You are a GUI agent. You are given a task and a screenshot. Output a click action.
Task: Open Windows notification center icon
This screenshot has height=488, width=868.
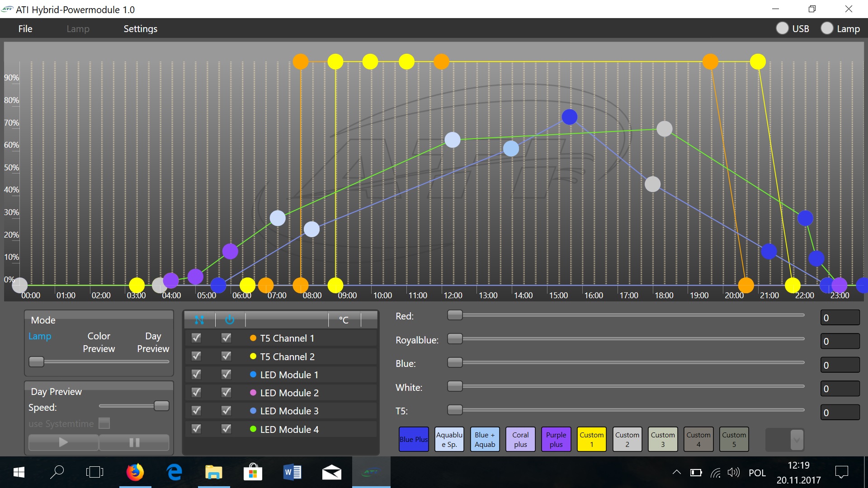(841, 472)
